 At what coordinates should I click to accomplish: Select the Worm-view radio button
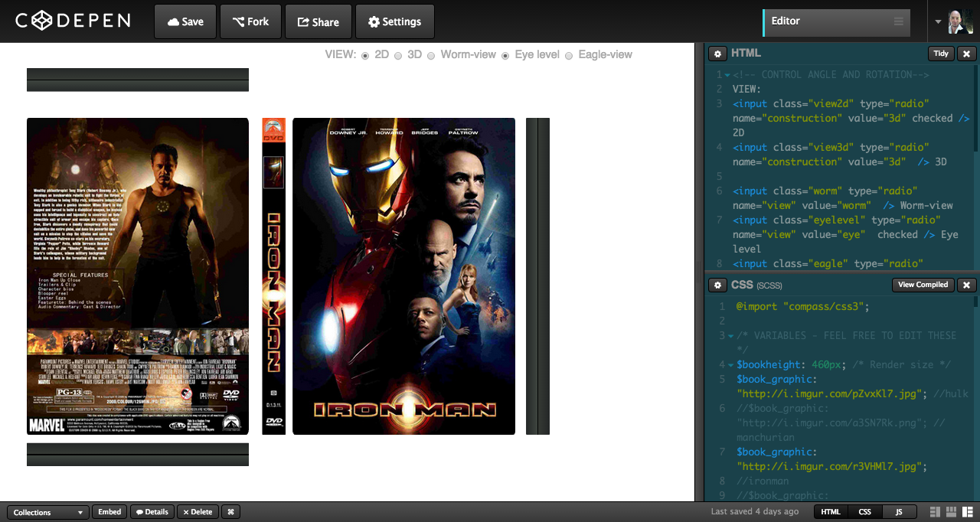pyautogui.click(x=431, y=55)
